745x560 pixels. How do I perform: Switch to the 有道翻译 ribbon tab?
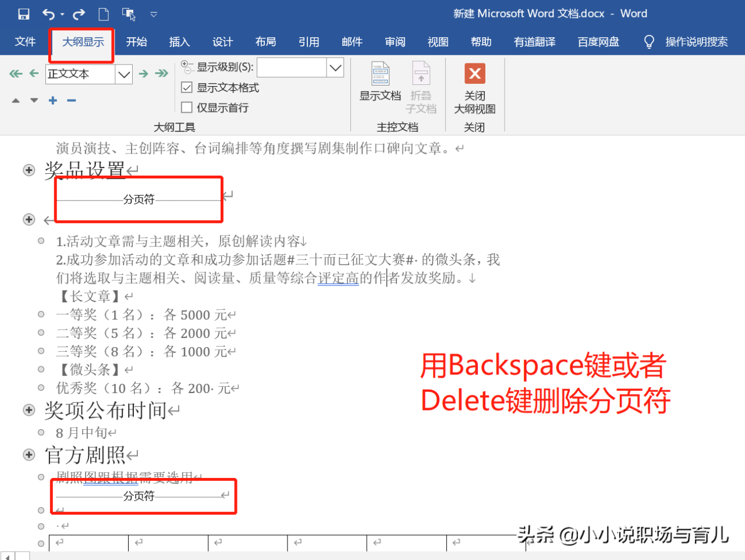[x=534, y=42]
